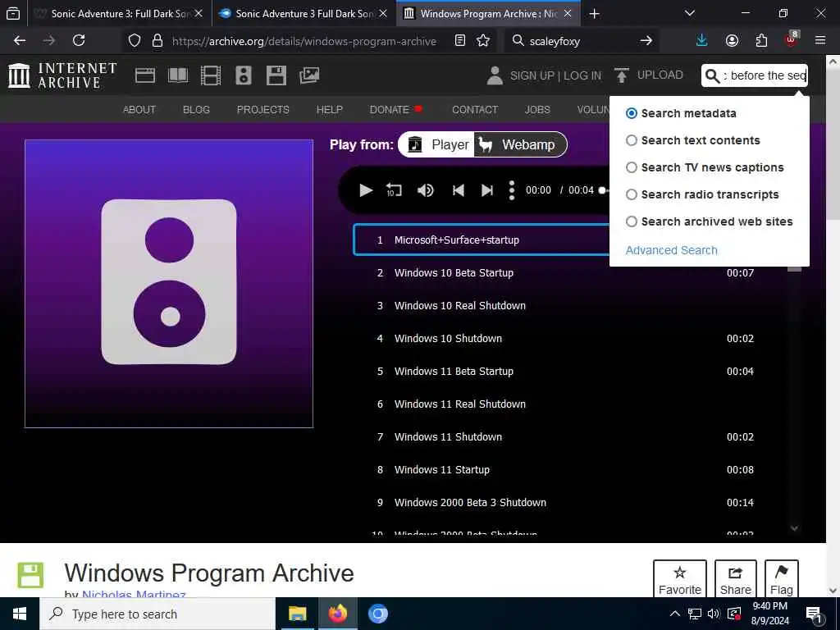Click the Firefox search bar with scaleyfoxy
This screenshot has height=630, width=840.
pos(582,41)
